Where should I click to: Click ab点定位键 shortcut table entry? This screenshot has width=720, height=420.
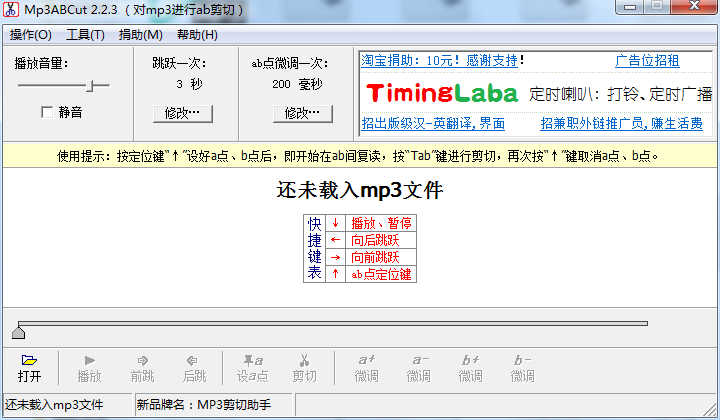pos(381,274)
